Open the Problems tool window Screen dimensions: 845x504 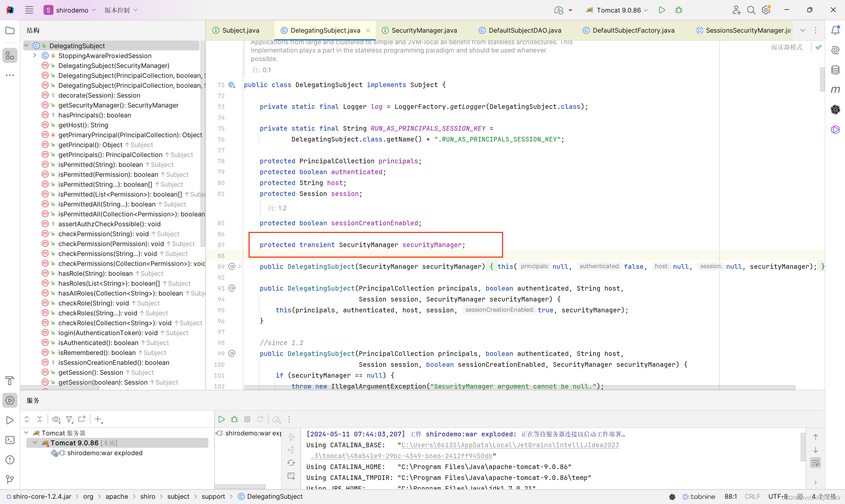pos(10,459)
